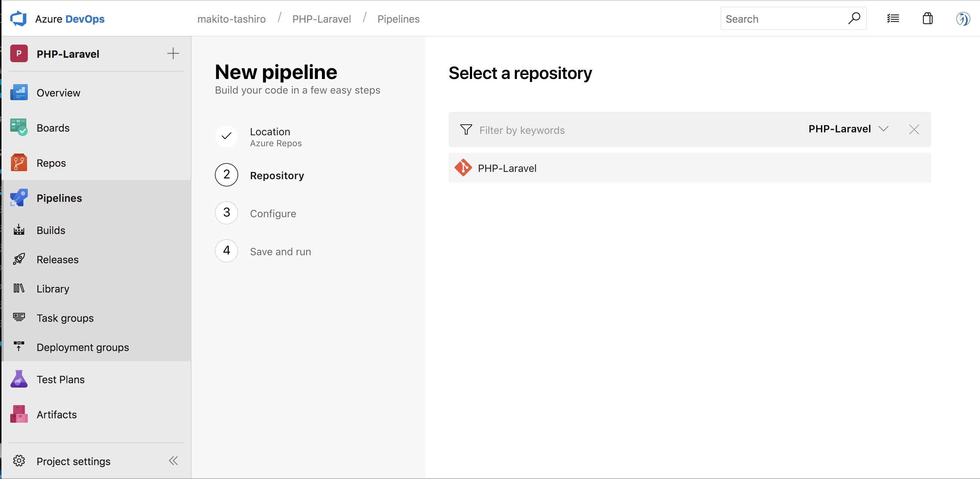Click the magnifying glass search icon
This screenshot has width=980, height=479.
[854, 18]
